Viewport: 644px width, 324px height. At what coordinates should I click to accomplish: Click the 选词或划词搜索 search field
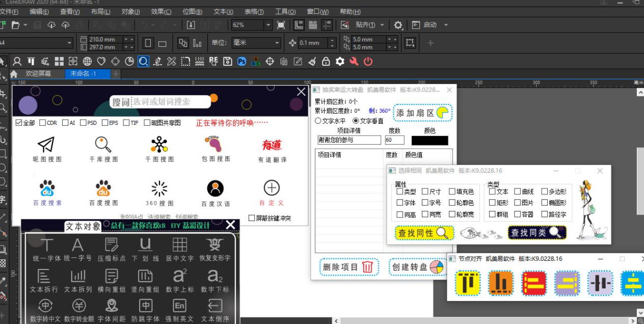[x=171, y=102]
